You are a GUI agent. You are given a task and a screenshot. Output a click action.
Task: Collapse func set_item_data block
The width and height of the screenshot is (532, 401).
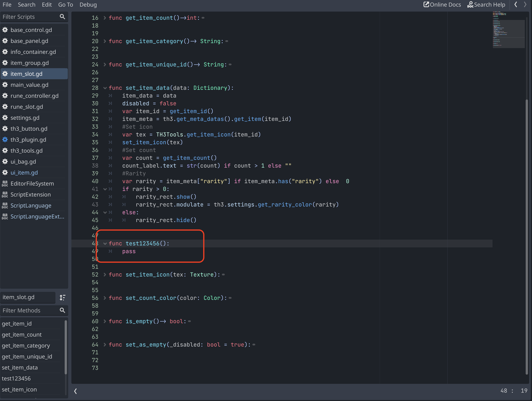(x=105, y=88)
